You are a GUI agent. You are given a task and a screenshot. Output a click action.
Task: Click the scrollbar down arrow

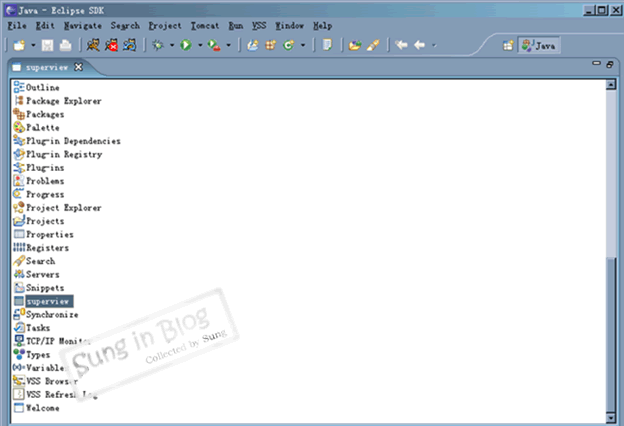click(611, 418)
